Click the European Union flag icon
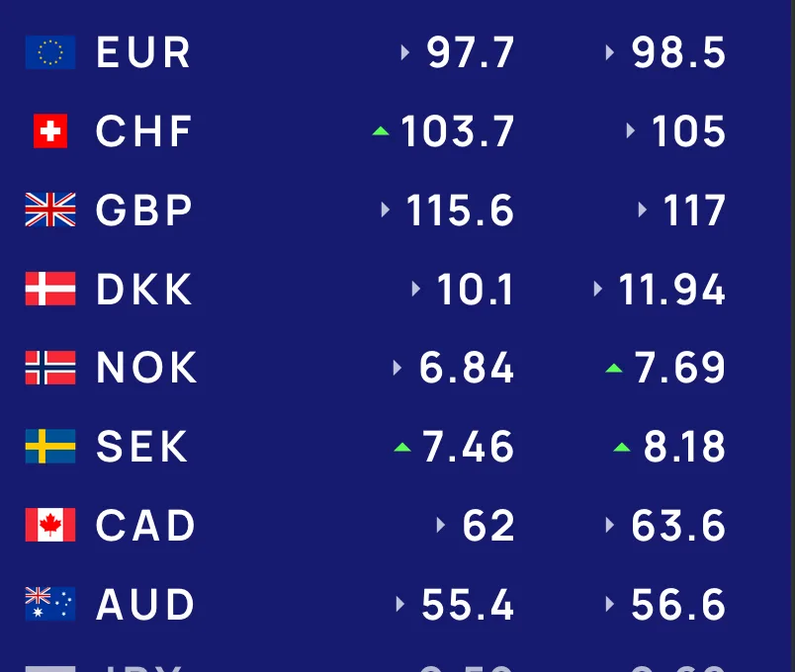The image size is (795, 672). click(50, 52)
